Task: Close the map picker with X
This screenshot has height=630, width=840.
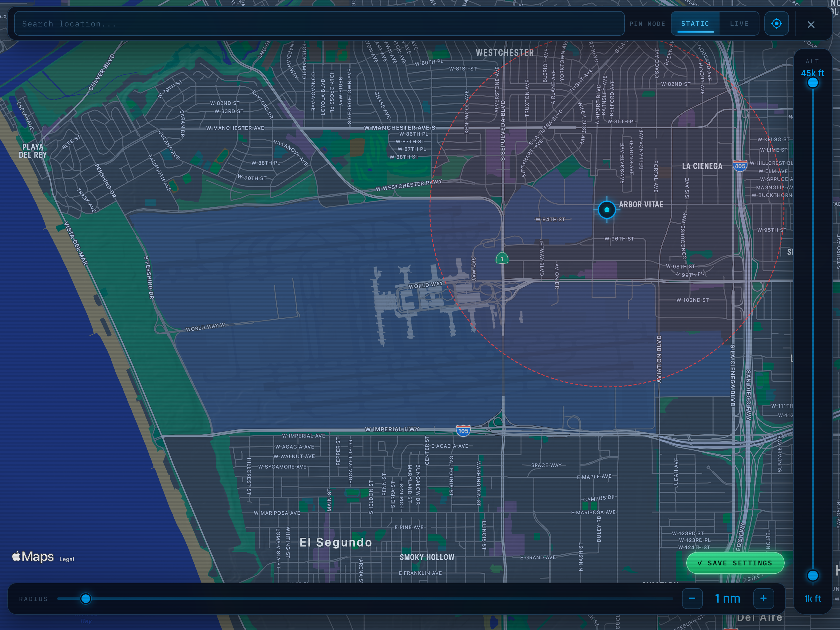Action: [811, 25]
